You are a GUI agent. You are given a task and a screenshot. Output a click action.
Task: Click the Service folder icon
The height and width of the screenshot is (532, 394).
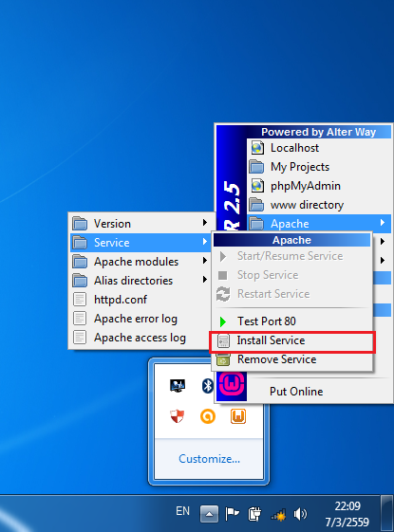coord(80,243)
